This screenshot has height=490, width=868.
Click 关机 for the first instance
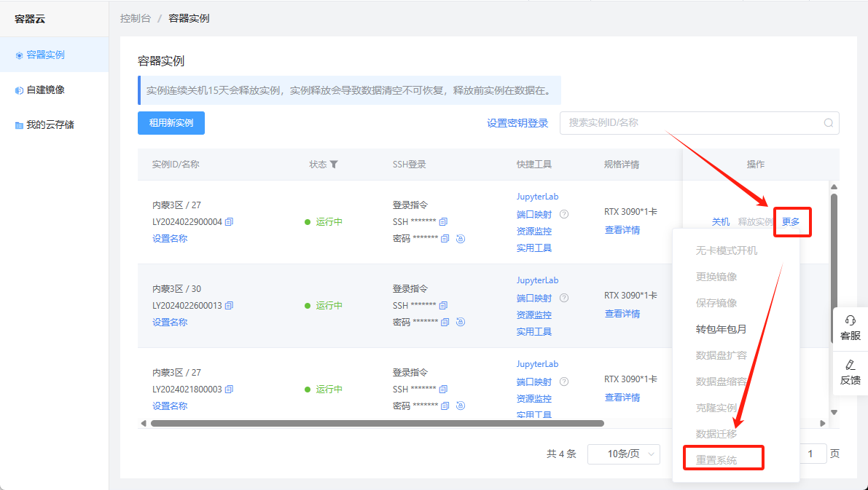(721, 222)
